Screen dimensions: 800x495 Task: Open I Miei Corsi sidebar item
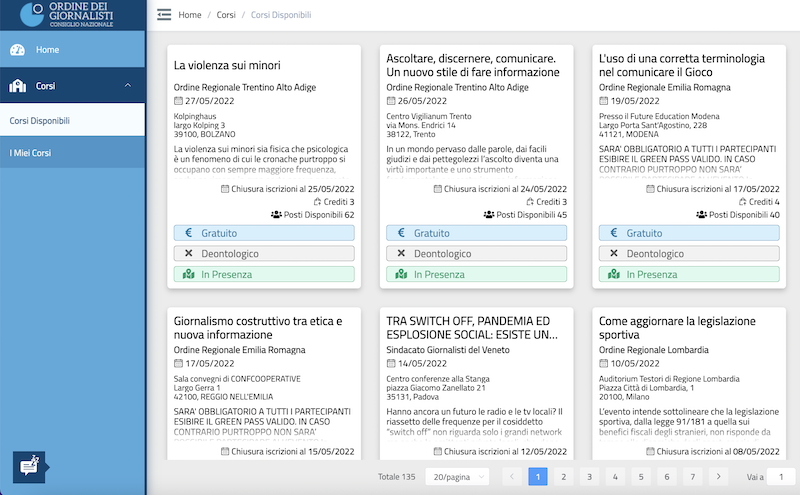click(31, 153)
